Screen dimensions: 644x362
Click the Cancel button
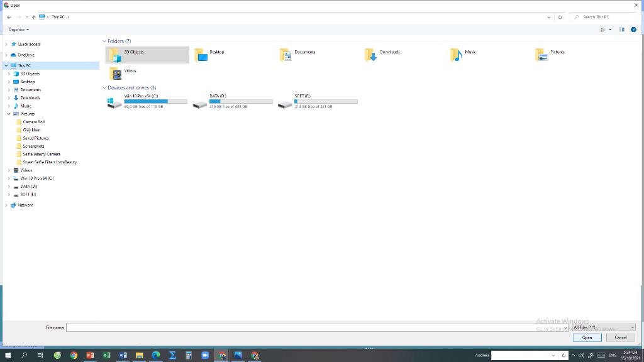pos(620,337)
